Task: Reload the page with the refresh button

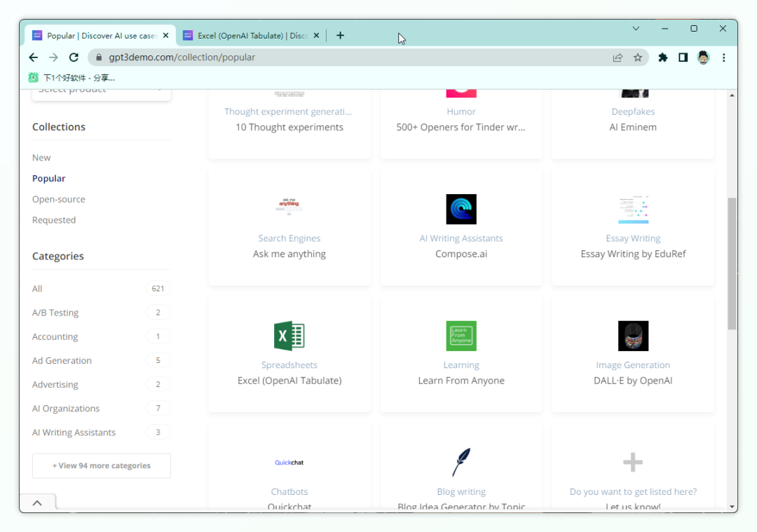Action: pyautogui.click(x=74, y=57)
